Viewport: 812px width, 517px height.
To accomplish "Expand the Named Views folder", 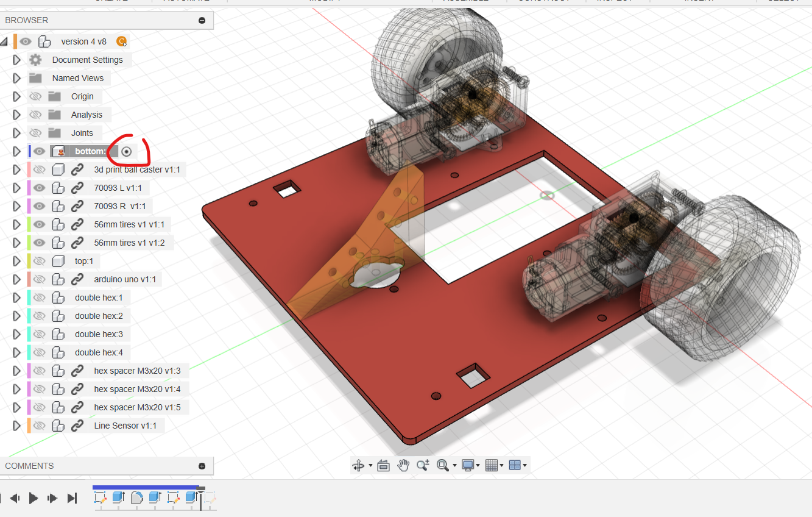I will click(16, 78).
